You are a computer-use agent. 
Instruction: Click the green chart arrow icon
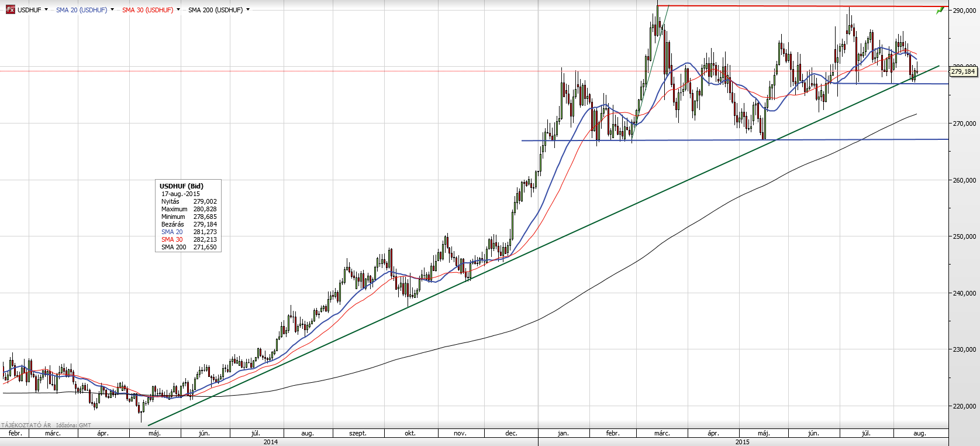point(940,10)
